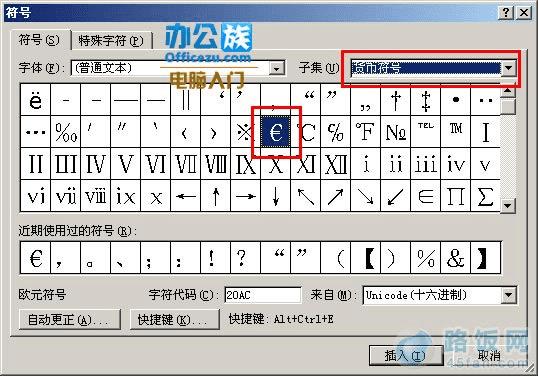Click the 取消 cancel button
Image resolution: width=538 pixels, height=376 pixels.
pos(489,356)
